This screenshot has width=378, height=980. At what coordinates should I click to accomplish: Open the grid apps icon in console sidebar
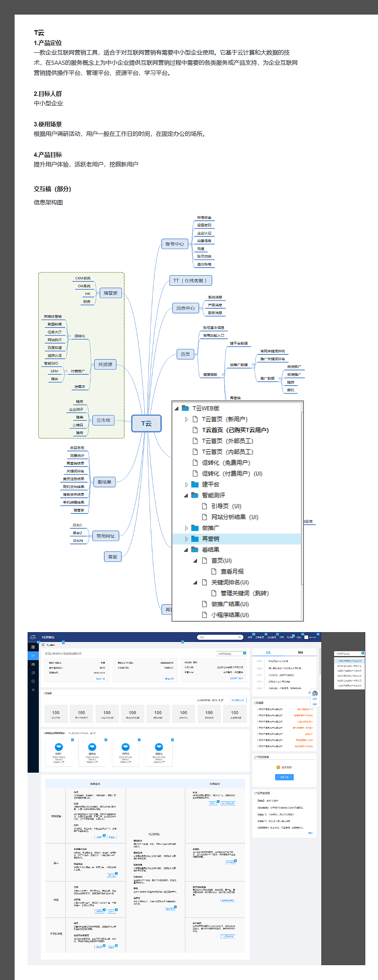click(33, 647)
